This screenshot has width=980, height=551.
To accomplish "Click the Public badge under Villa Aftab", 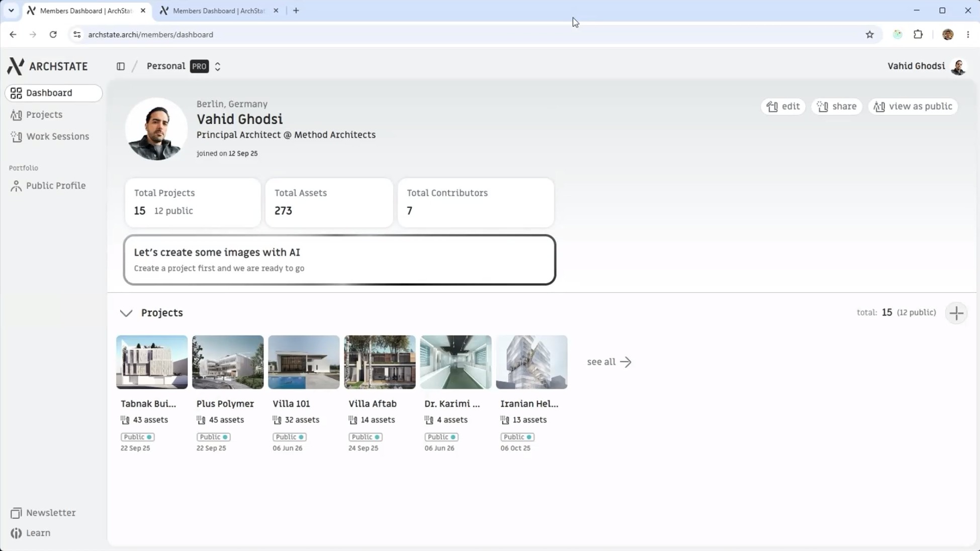I will click(366, 437).
